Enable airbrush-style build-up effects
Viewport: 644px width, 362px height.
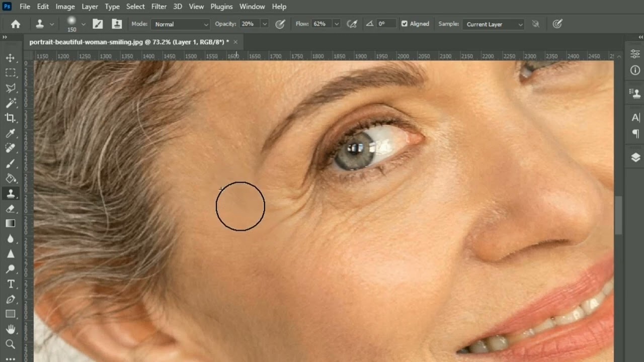pyautogui.click(x=352, y=24)
